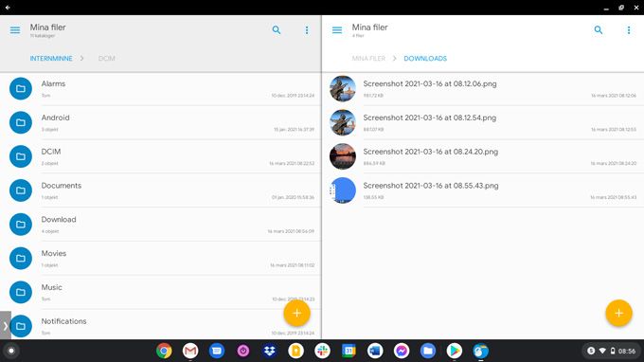Click the Movies folder icon
This screenshot has width=644, height=362.
(21, 259)
